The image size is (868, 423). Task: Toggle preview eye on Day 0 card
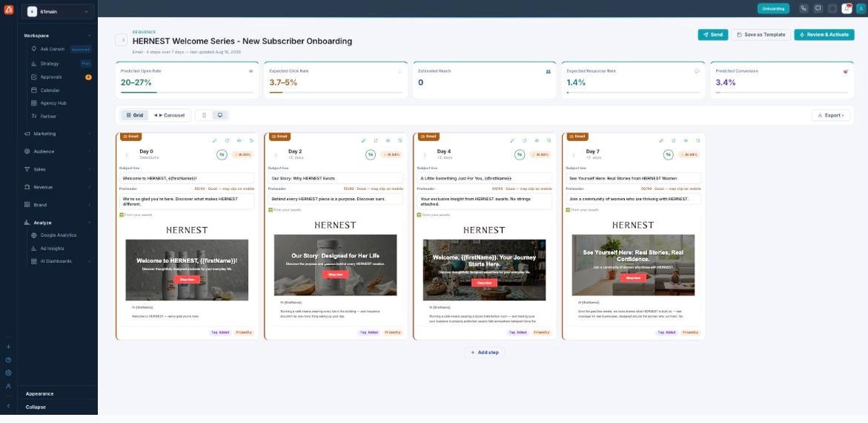pos(239,141)
